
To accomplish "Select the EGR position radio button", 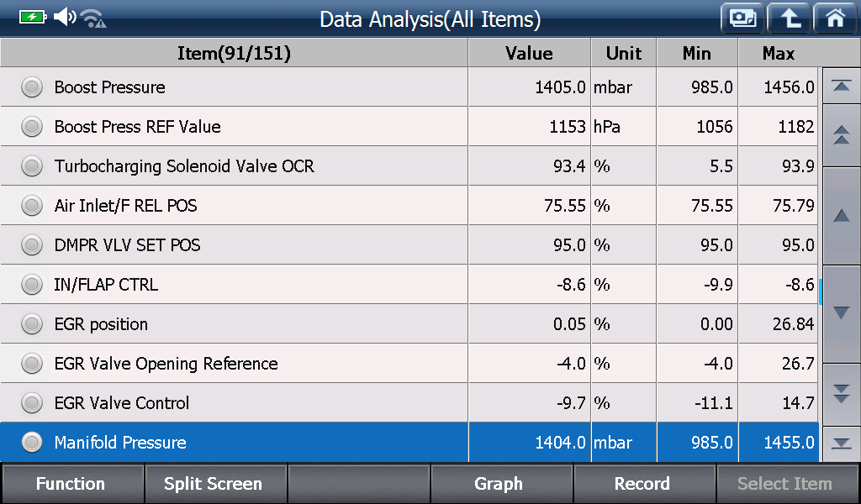I will click(32, 324).
